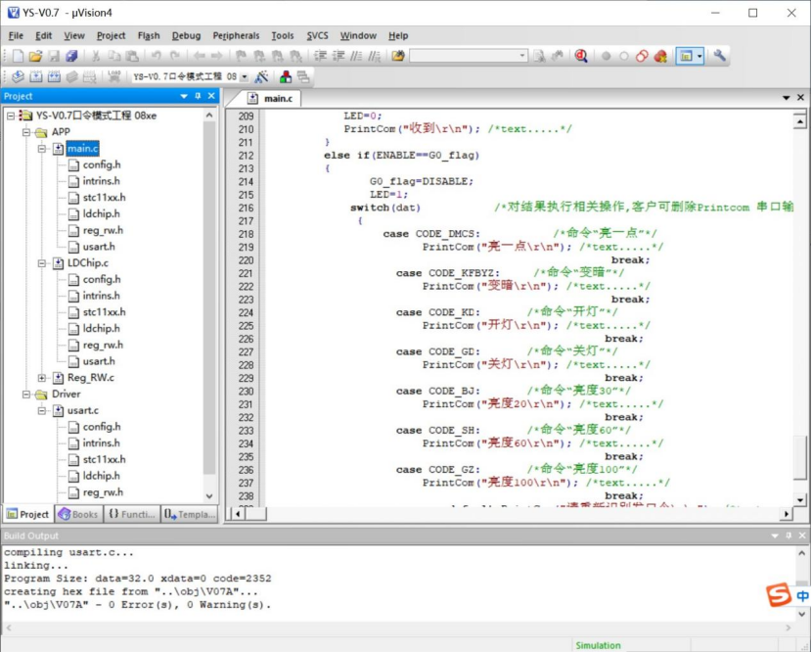
Task: Comment out the selected lines
Action: (x=356, y=56)
